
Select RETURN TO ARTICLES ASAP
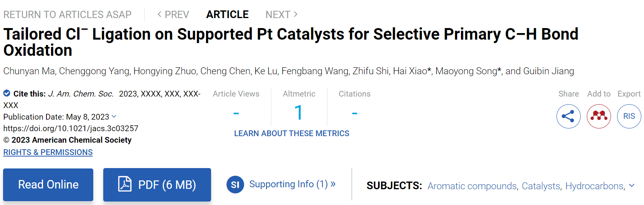pos(68,15)
